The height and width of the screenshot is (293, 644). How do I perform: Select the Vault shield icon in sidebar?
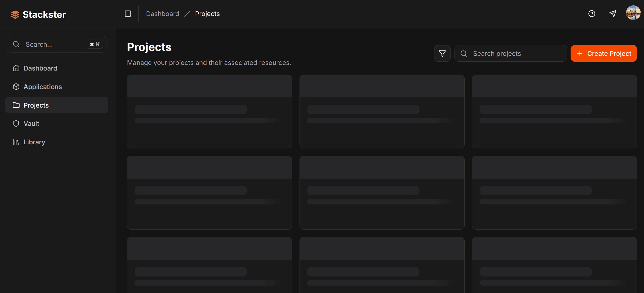coord(16,123)
